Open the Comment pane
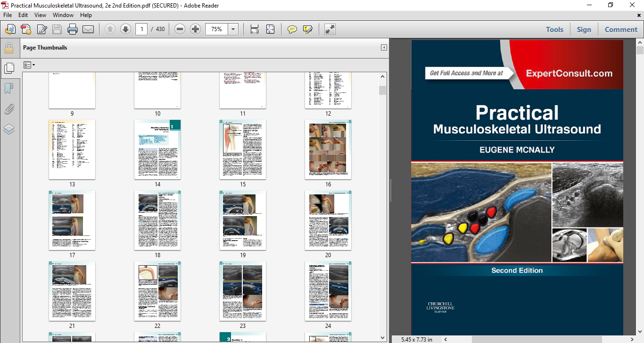The width and height of the screenshot is (644, 343). tap(621, 29)
